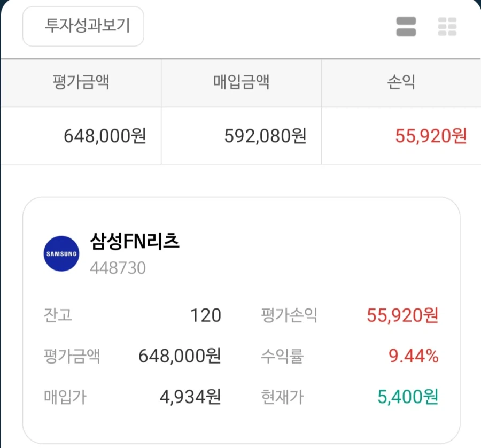Switch display mode using the stacked bars toggle
The height and width of the screenshot is (448, 481).
405,26
